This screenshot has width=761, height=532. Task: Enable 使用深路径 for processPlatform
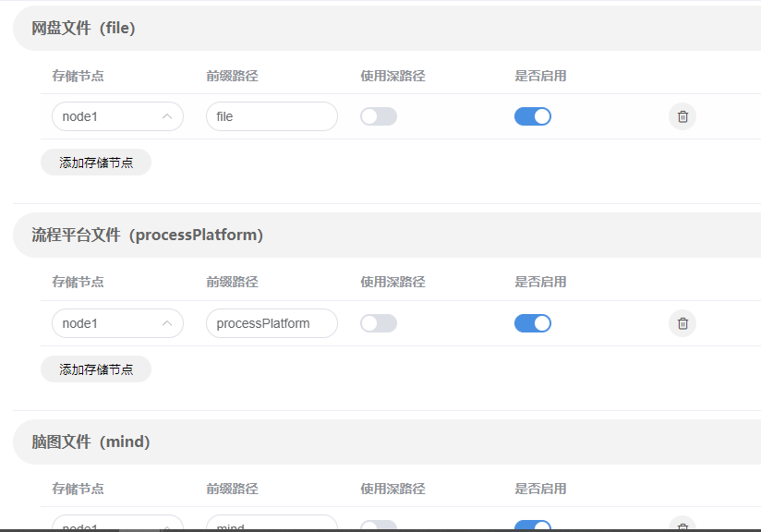coord(379,323)
